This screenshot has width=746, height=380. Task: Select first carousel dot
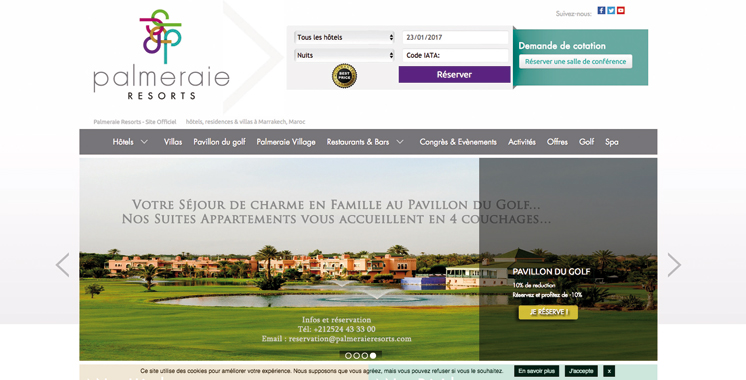[348, 355]
